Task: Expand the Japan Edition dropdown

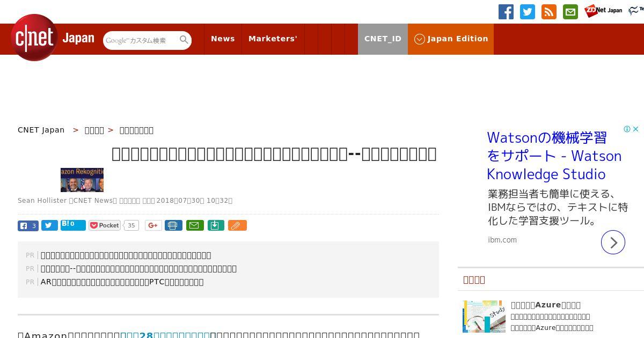Action: click(451, 39)
